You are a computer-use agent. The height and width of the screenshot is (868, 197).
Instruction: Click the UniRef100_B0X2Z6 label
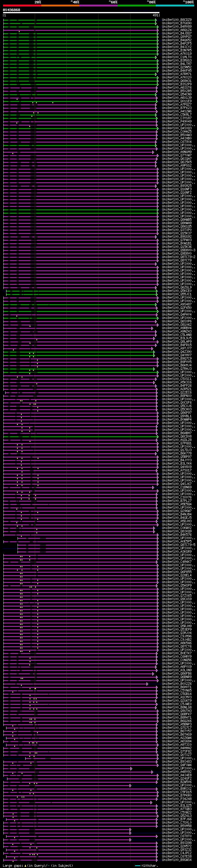point(177,684)
